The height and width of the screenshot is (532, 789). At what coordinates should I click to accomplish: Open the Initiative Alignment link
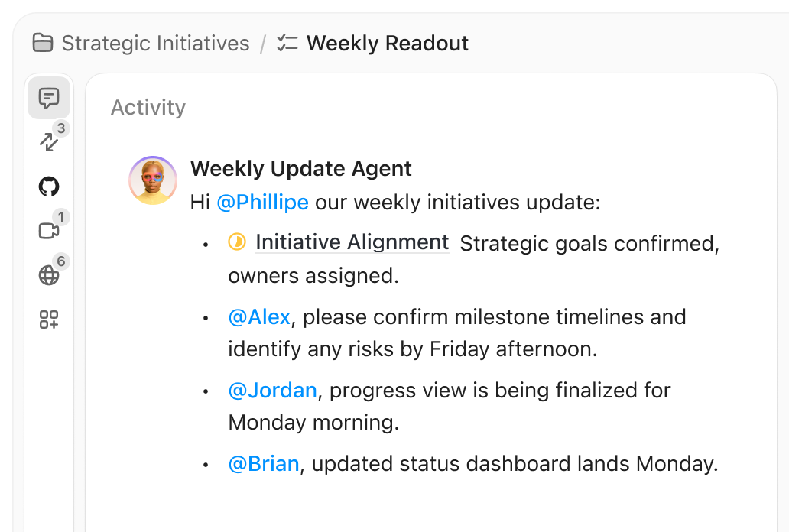352,242
